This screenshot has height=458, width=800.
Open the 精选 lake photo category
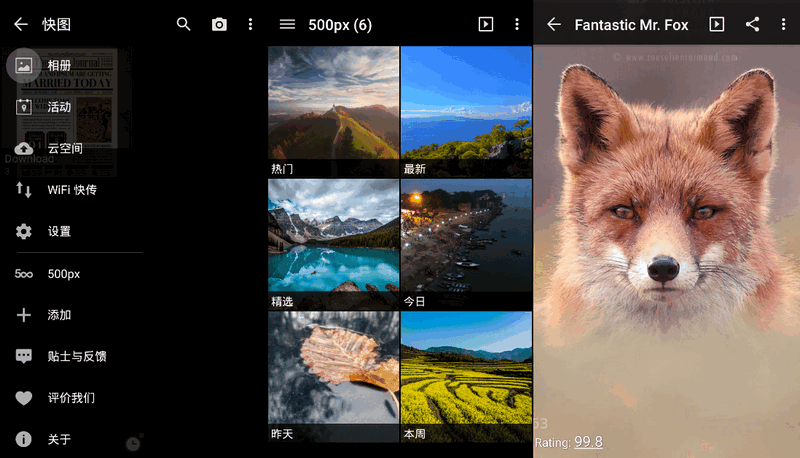[x=333, y=243]
